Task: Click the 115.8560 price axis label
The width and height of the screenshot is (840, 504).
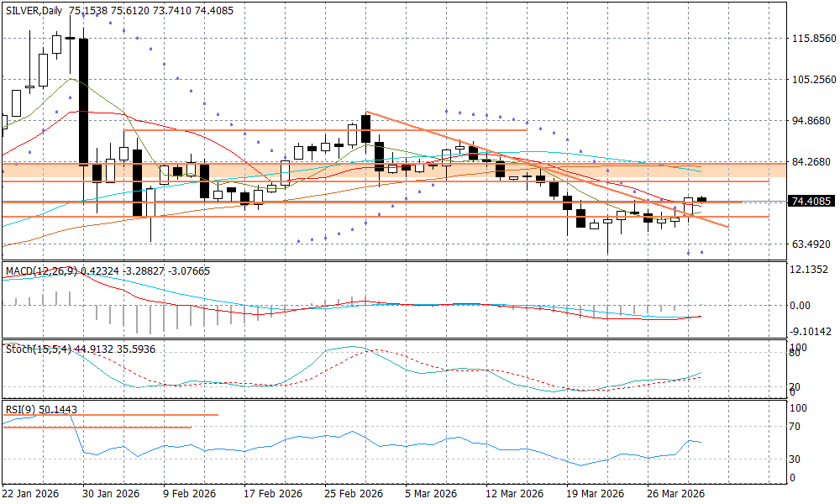Action: (x=814, y=39)
